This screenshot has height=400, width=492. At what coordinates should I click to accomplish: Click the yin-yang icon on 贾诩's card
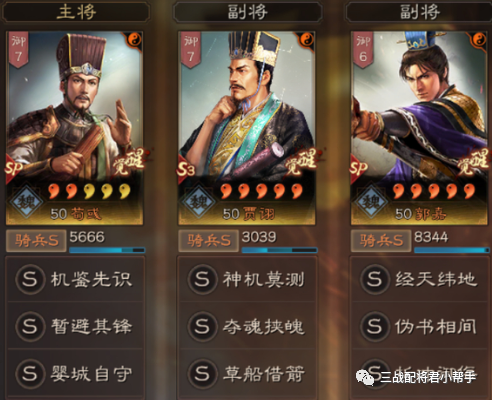pos(306,41)
